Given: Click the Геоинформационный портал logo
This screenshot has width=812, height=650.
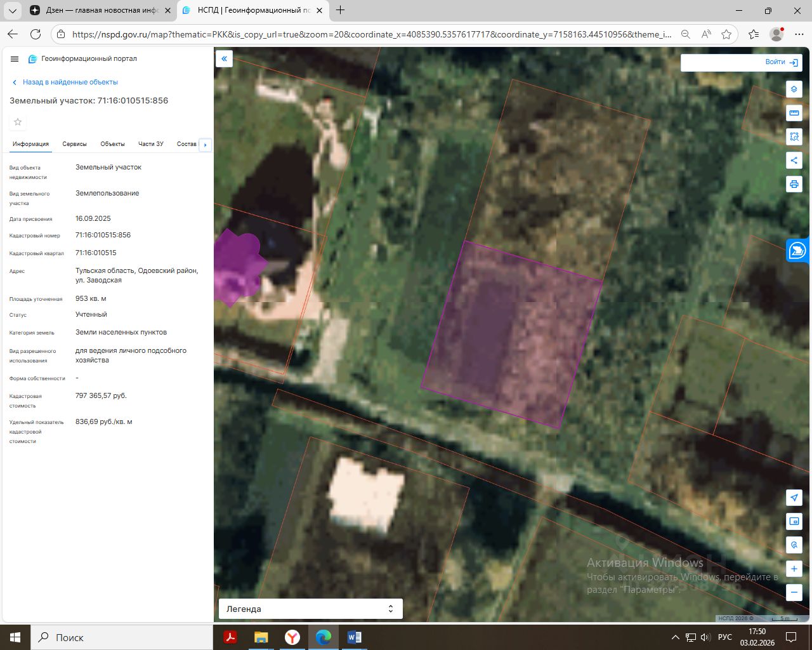Looking at the screenshot, I should (82, 59).
